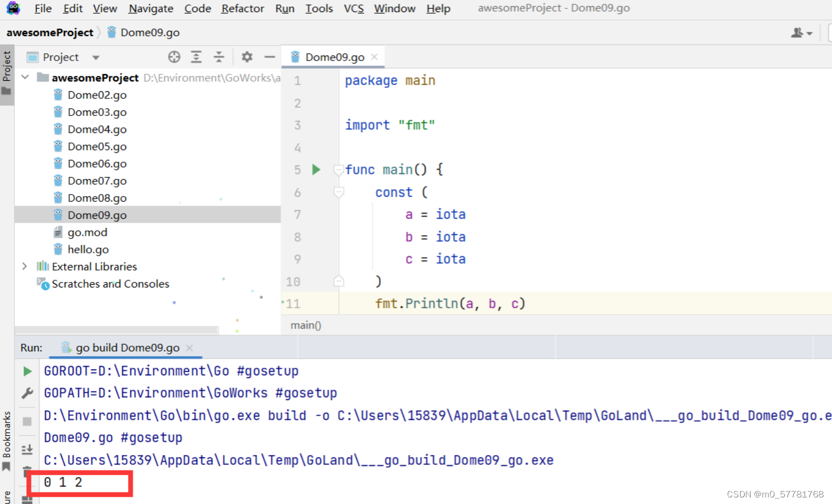Open the Navigate menu

click(x=151, y=9)
